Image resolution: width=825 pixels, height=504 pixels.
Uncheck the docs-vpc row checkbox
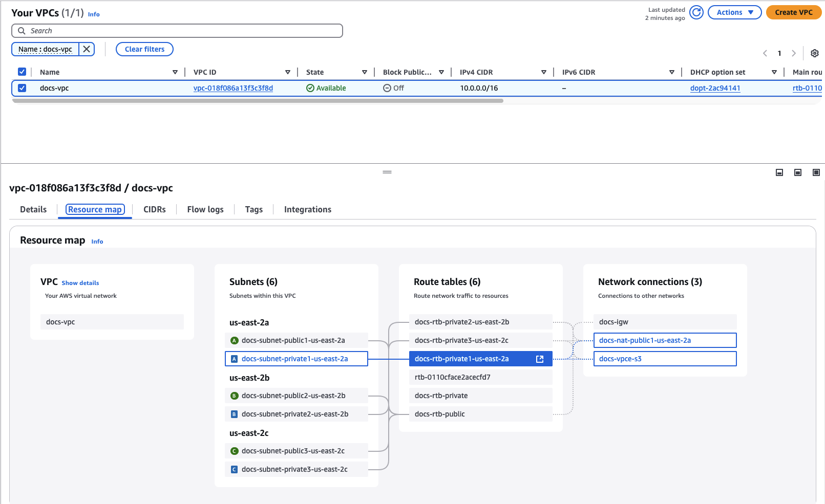[22, 87]
